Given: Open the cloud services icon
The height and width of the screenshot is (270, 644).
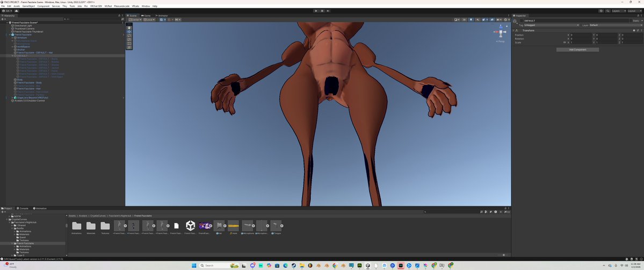Looking at the screenshot, I should tap(17, 11).
